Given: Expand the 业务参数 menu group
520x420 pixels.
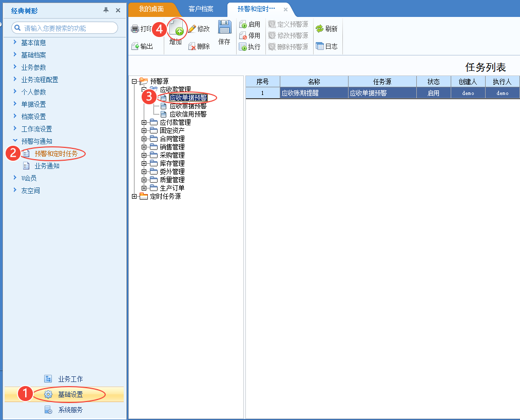Looking at the screenshot, I should click(x=15, y=67).
